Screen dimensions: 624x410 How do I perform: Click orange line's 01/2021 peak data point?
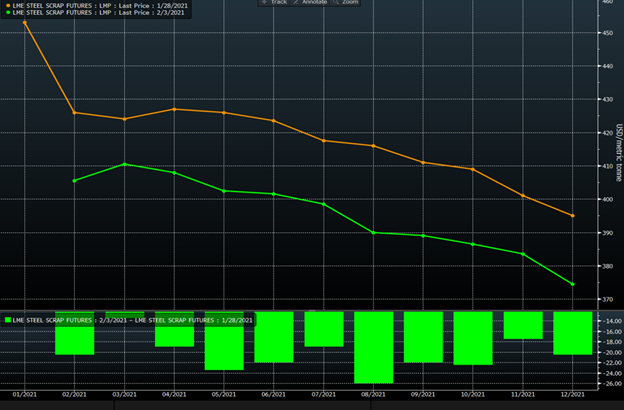[x=25, y=21]
